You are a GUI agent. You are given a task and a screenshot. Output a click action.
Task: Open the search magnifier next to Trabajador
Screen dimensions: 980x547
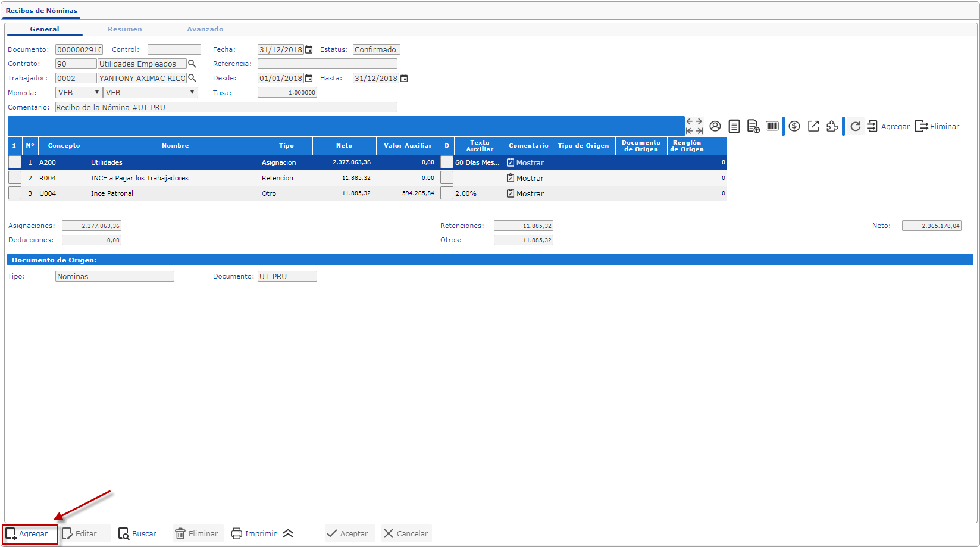coord(192,78)
